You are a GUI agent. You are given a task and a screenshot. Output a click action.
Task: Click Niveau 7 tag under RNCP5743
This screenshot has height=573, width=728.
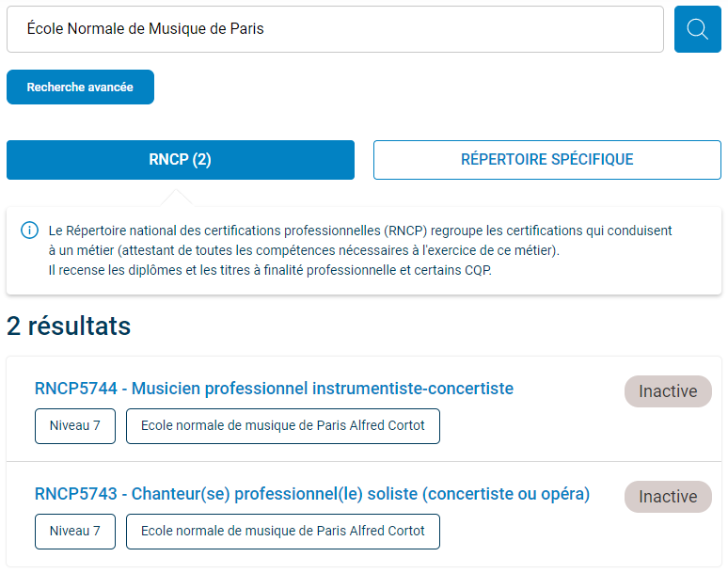click(75, 532)
